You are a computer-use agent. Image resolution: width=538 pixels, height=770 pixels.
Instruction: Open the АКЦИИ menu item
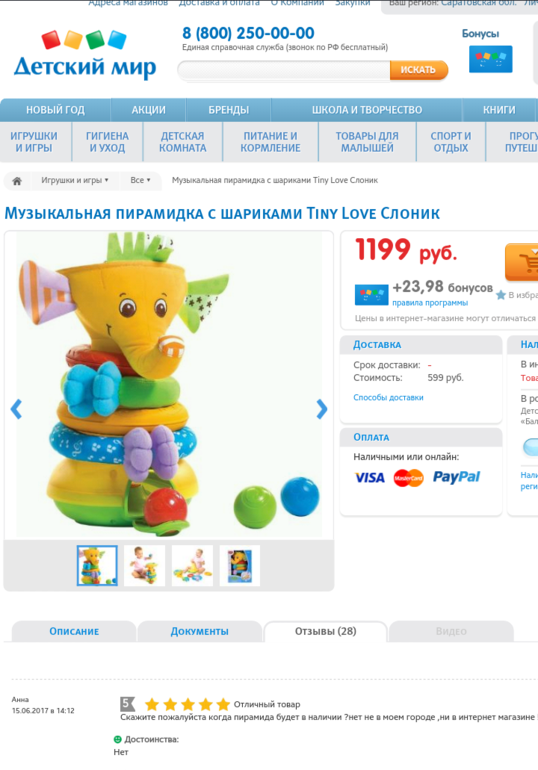pyautogui.click(x=148, y=110)
